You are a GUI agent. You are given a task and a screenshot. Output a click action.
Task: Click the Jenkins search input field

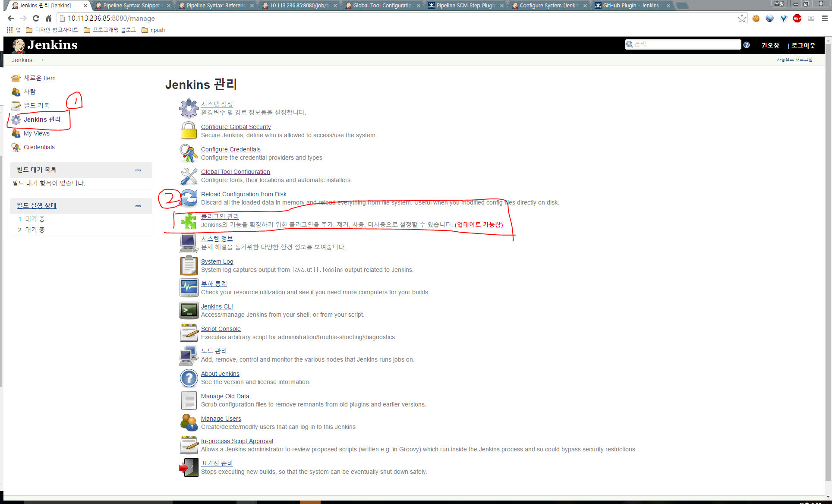point(686,44)
